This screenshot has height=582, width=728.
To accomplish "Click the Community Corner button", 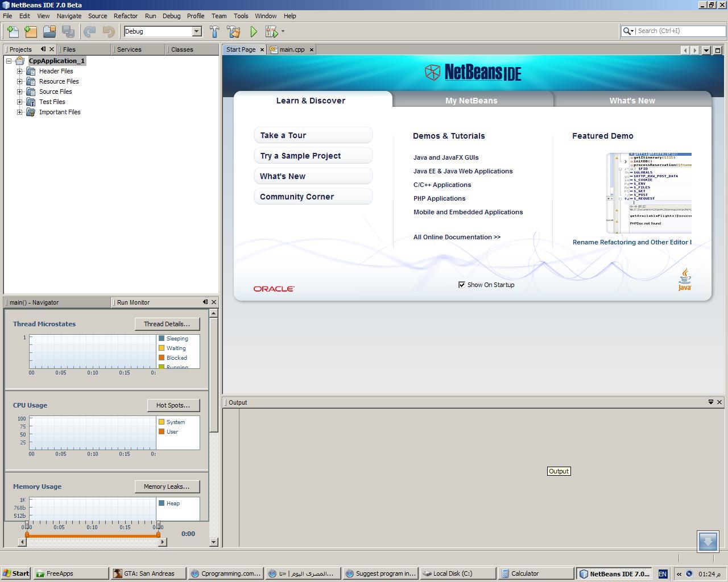I will tap(313, 197).
